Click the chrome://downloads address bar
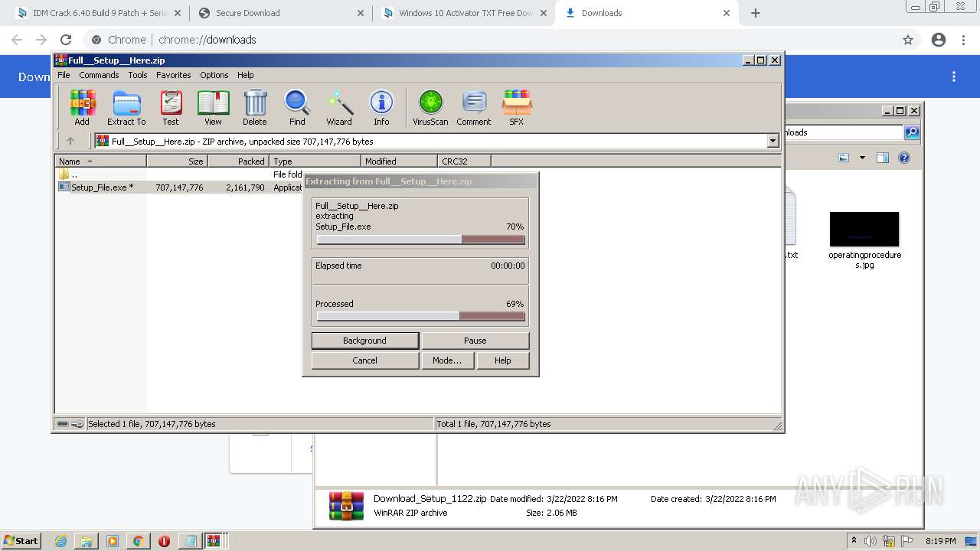Screen dimensions: 980x551 pyautogui.click(x=490, y=40)
